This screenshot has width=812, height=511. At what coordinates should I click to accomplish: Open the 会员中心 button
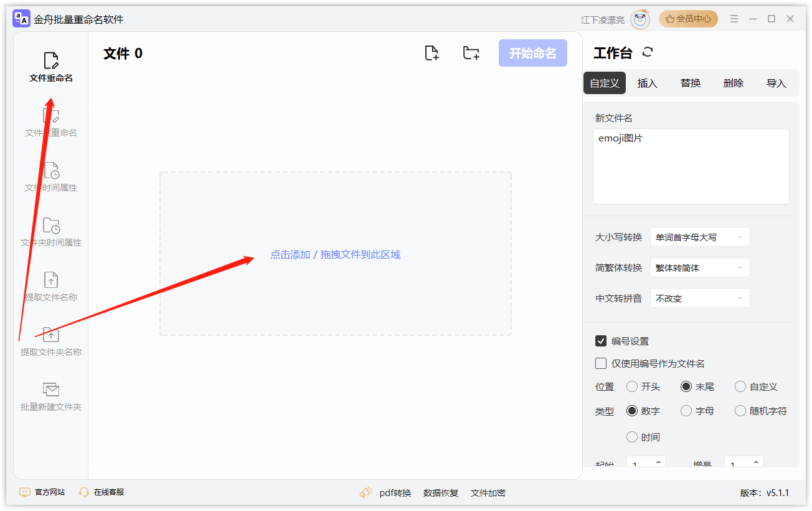coord(688,19)
